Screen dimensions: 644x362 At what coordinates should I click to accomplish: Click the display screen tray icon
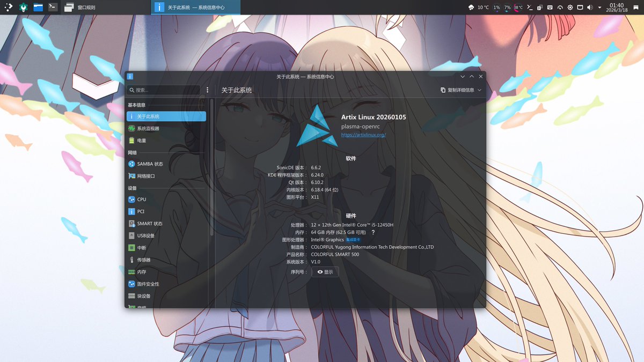tap(580, 8)
